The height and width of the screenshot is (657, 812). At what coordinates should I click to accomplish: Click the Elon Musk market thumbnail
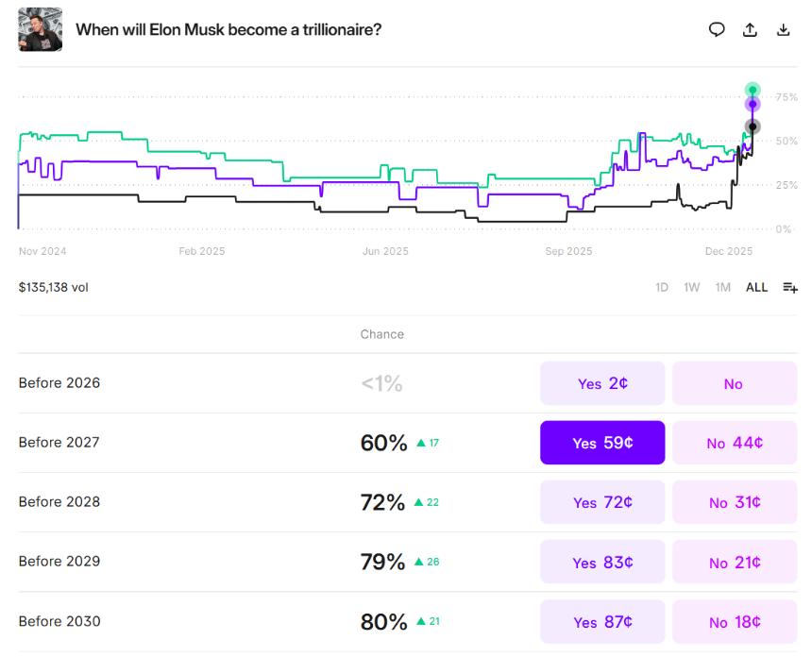point(41,29)
